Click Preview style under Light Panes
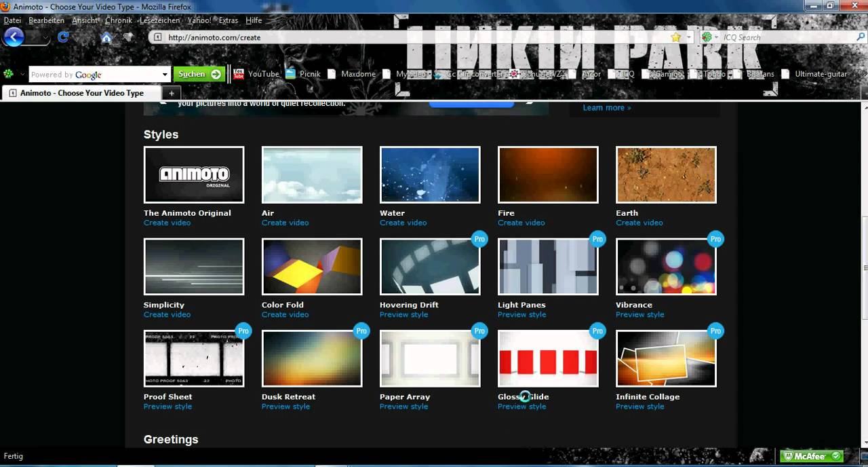 pos(521,314)
